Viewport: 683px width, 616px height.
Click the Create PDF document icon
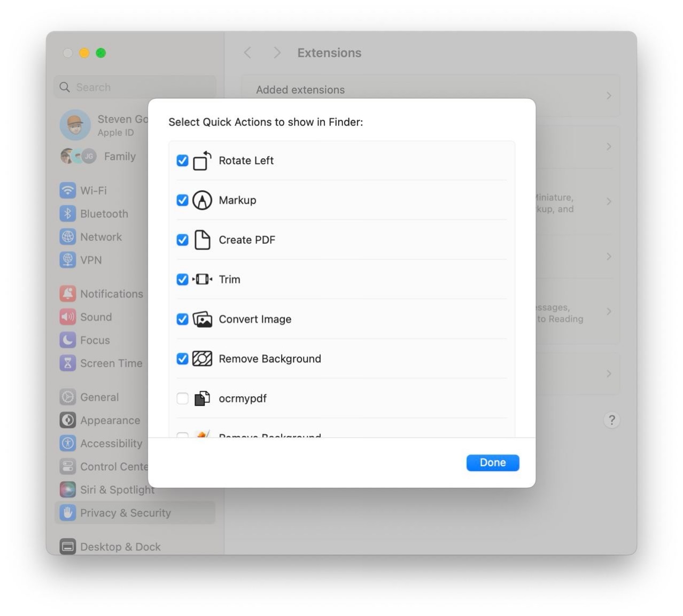202,240
